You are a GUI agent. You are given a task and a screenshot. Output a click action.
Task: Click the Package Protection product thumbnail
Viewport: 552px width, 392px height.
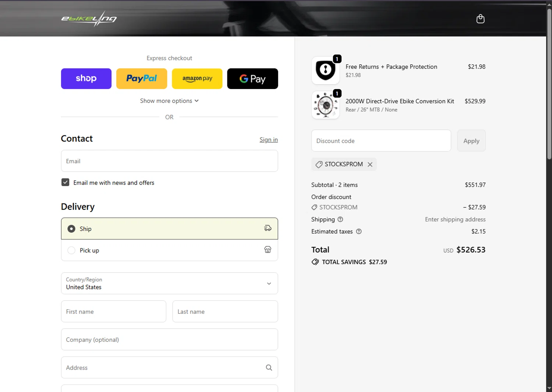click(326, 70)
